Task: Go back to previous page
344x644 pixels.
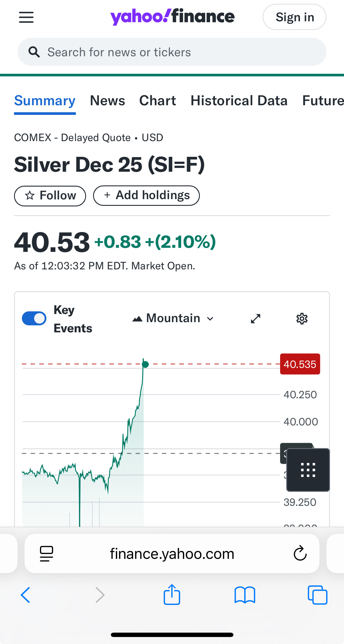Action: tap(26, 595)
